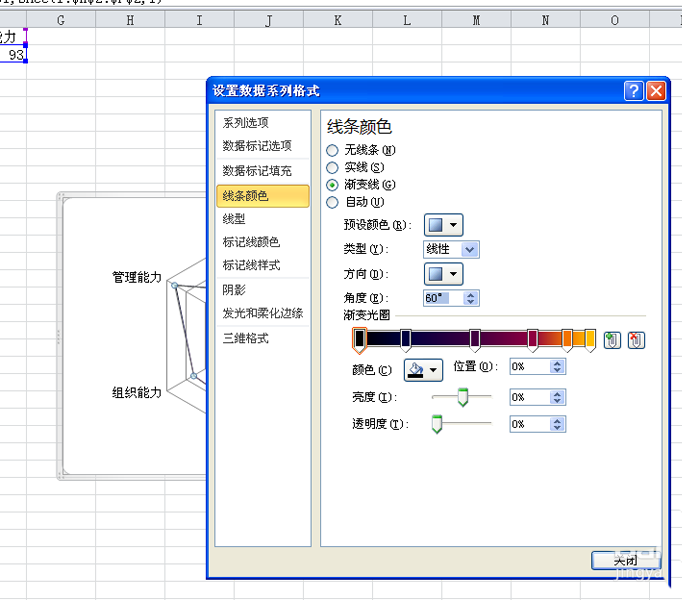Viewport: 682px width, 600px height.
Task: Select column I header
Action: click(199, 20)
